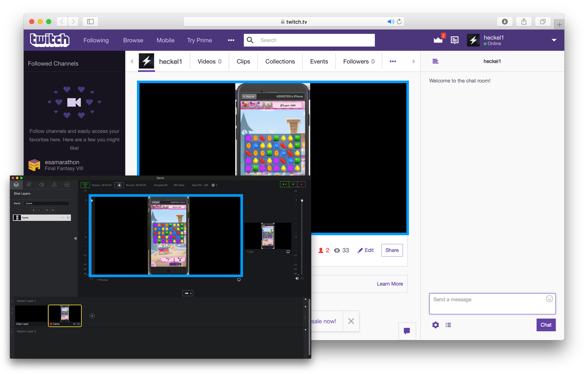588x374 pixels.
Task: Expand the heckel1 account dropdown menu
Action: coord(554,40)
